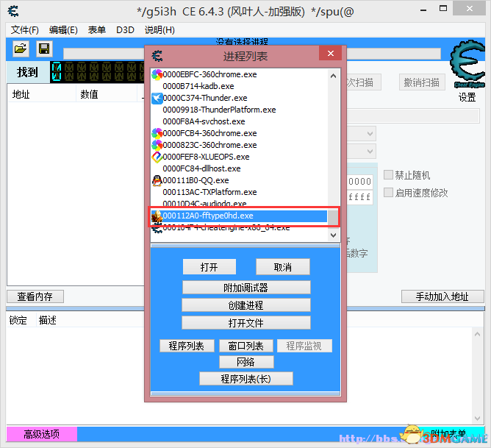The height and width of the screenshot is (448, 491).
Task: Close the 进程列表 dialog
Action: pyautogui.click(x=331, y=53)
